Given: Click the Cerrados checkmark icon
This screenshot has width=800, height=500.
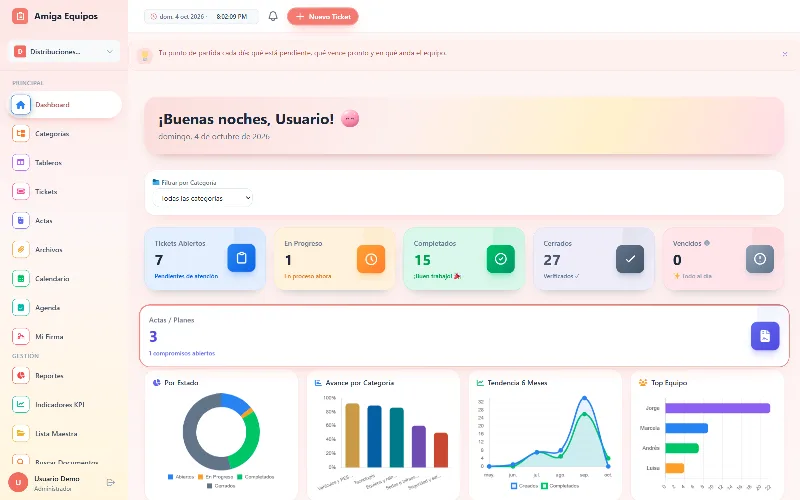Looking at the screenshot, I should pos(630,259).
